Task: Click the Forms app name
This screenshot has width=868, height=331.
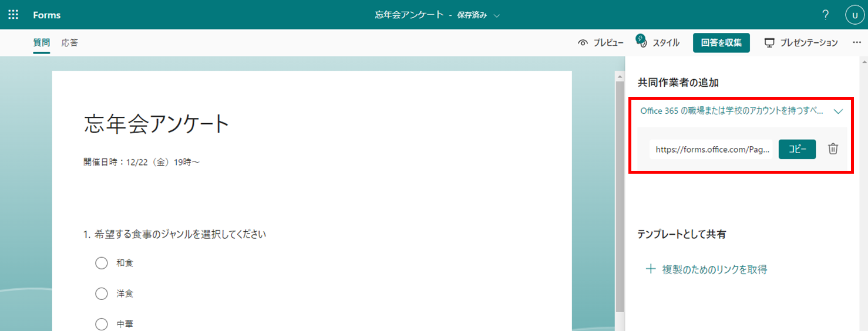Action: (47, 15)
